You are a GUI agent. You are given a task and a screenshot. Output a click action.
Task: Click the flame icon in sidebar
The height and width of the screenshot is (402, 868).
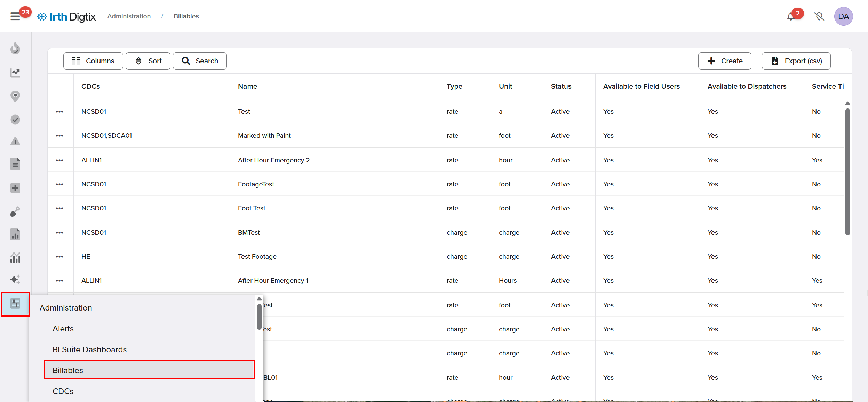(x=15, y=48)
